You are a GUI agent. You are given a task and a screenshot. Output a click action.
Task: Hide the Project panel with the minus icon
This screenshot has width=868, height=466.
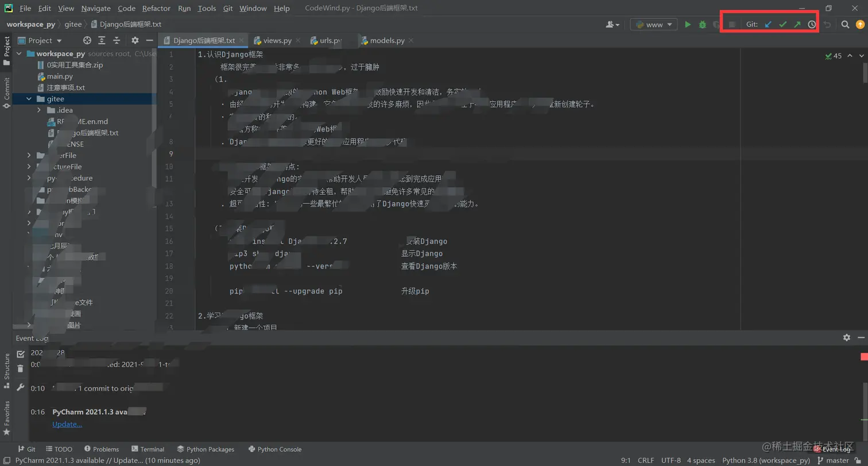pyautogui.click(x=149, y=40)
